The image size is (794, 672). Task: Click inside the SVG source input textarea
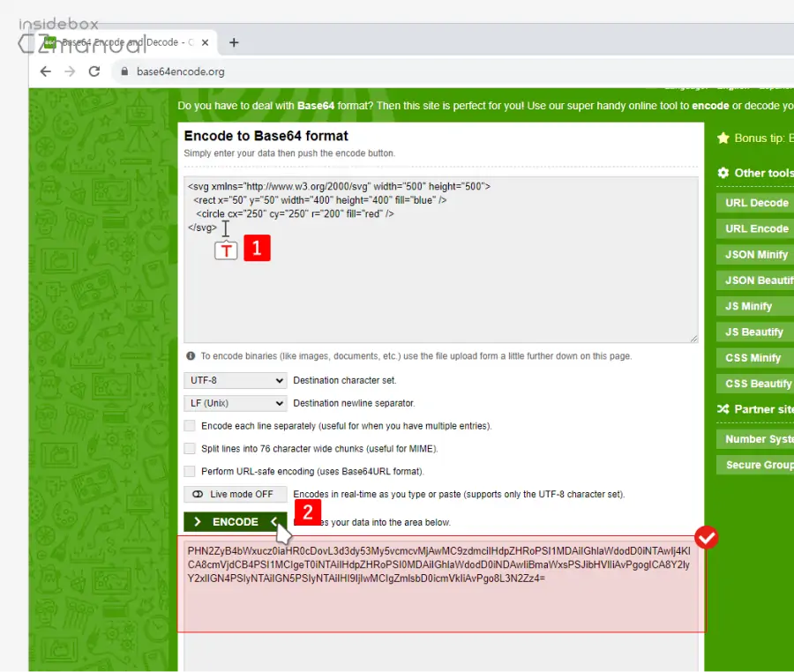[440, 259]
